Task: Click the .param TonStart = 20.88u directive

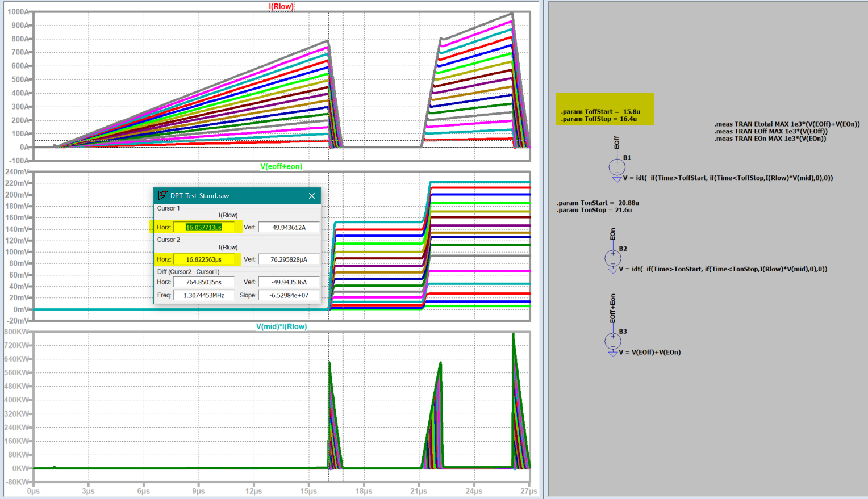Action: (598, 203)
